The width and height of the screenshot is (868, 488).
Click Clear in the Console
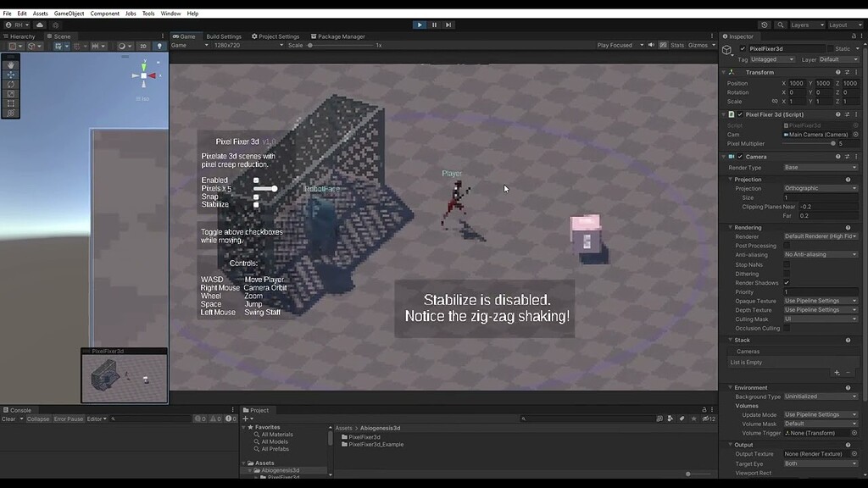point(8,418)
